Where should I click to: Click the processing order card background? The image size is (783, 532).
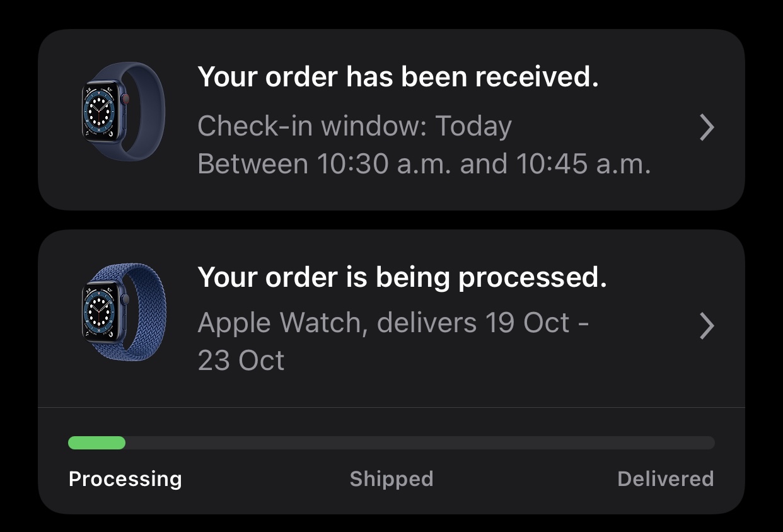point(391,372)
